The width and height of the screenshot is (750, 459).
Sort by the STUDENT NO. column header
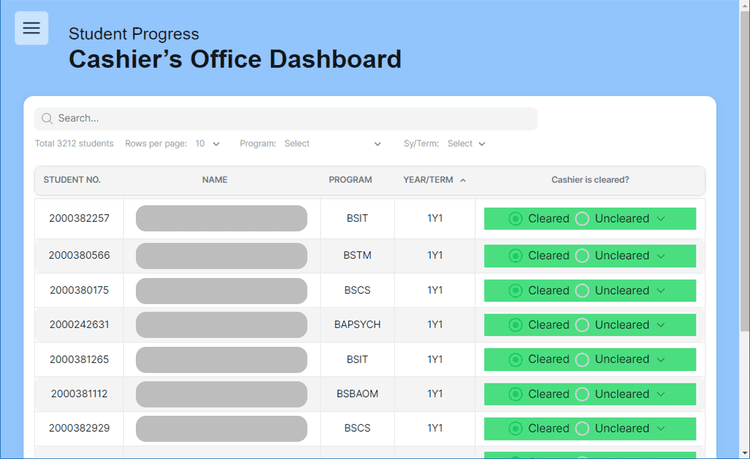[72, 181]
